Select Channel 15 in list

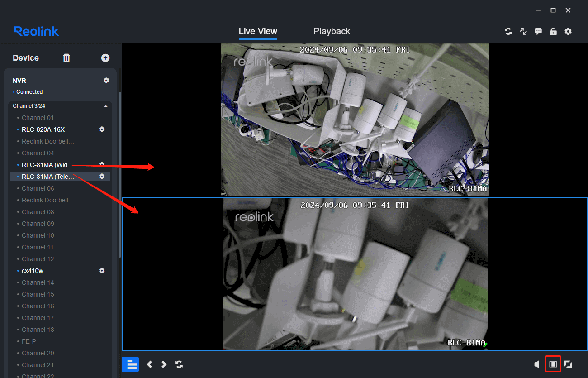pyautogui.click(x=38, y=294)
